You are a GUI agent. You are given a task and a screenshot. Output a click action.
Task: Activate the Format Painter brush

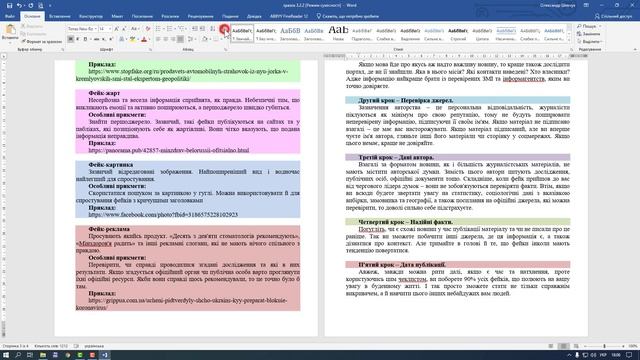(42, 42)
